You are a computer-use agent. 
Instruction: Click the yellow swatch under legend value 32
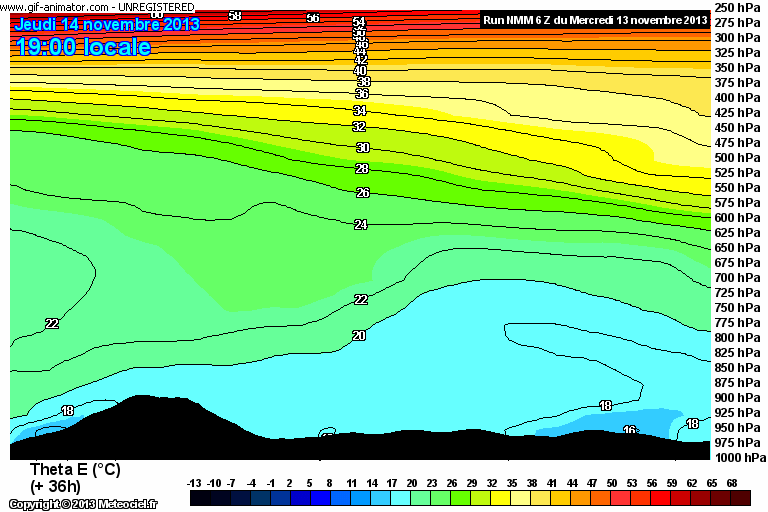pyautogui.click(x=494, y=497)
